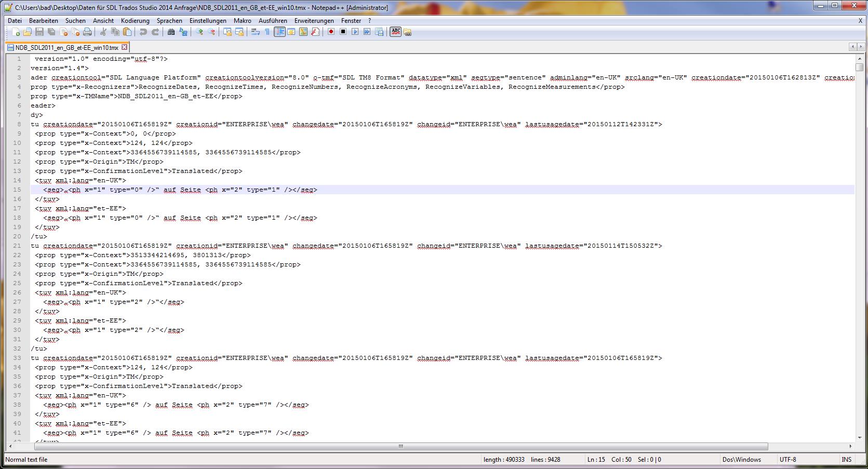Click the horizontal scrollbar right arrow

(x=850, y=446)
